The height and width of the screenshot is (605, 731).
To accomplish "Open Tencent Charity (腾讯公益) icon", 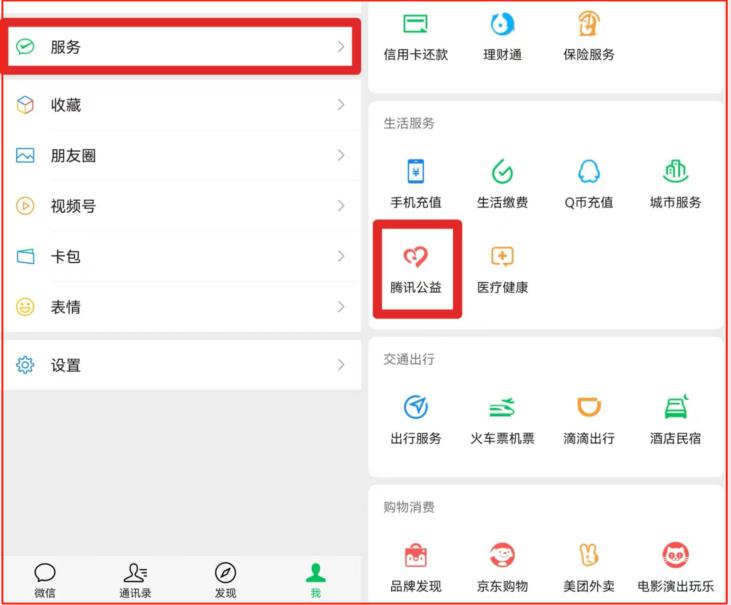I will (x=415, y=257).
